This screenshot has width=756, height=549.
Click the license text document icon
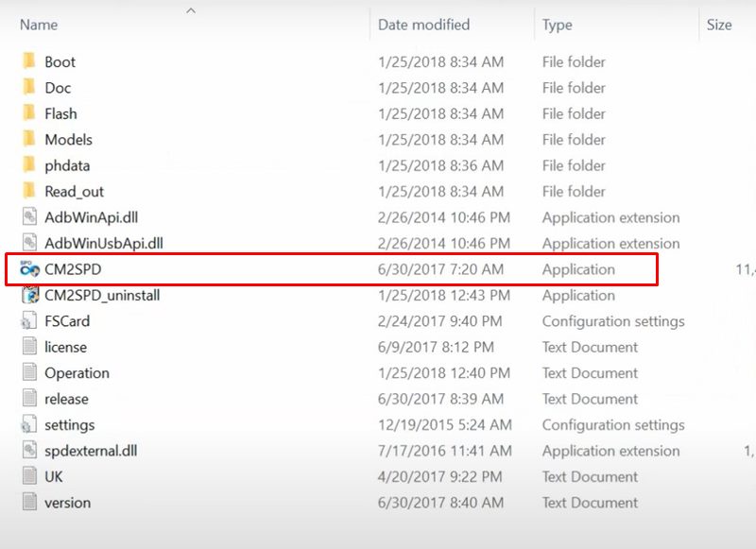point(28,347)
